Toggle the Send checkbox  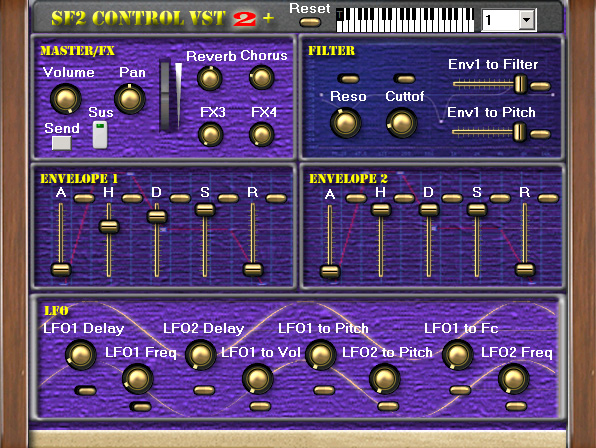coord(62,143)
